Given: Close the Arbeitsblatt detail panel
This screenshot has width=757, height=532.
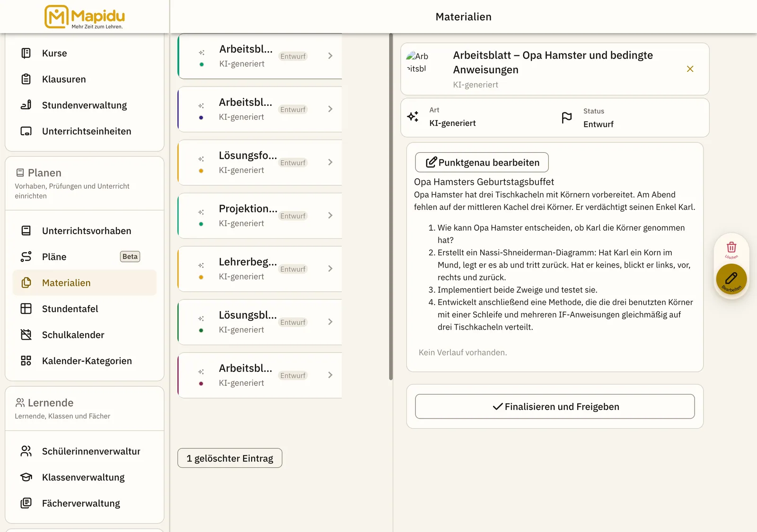Looking at the screenshot, I should [690, 69].
